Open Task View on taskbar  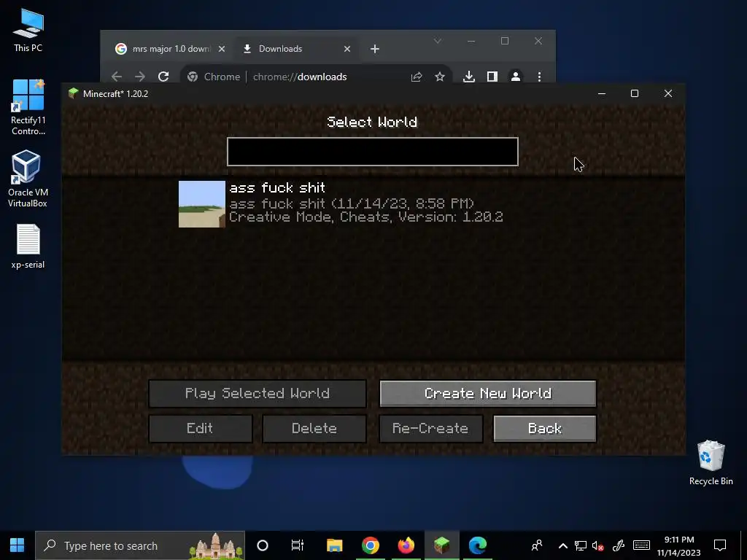click(x=298, y=545)
